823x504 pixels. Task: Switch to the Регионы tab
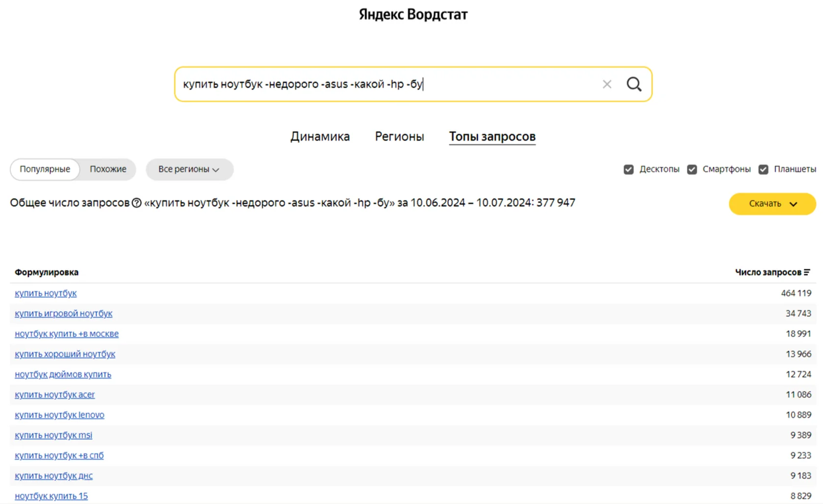399,137
